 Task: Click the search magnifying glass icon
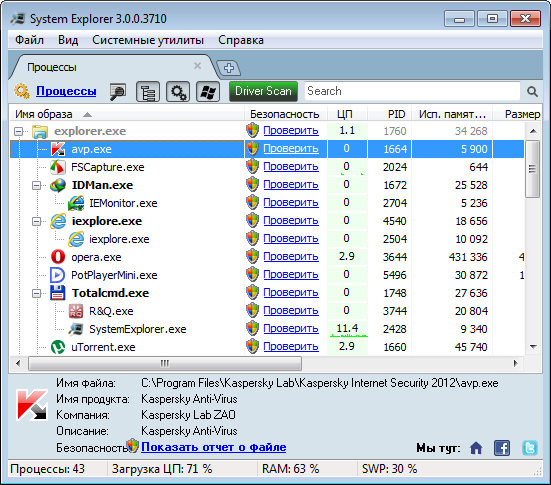coord(532,92)
